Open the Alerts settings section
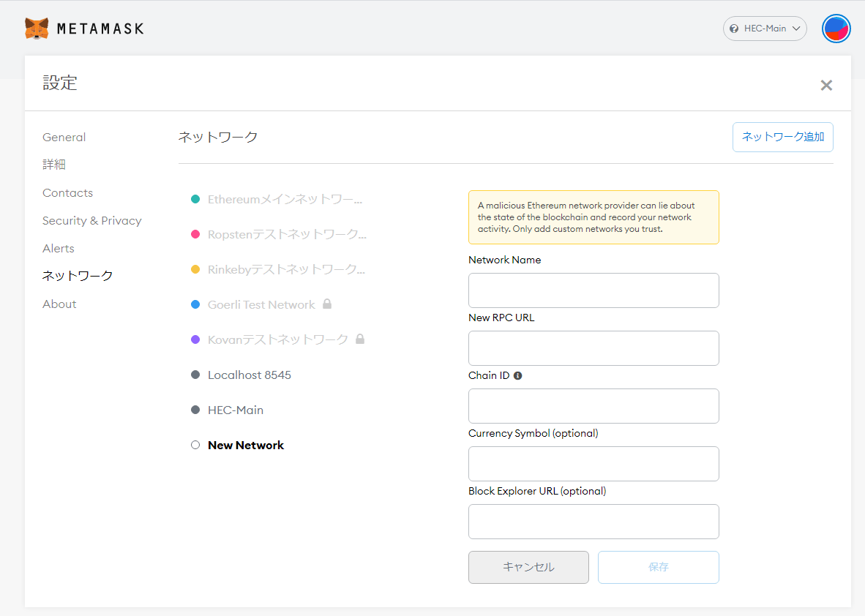Screen dimensions: 865x616 coord(58,248)
